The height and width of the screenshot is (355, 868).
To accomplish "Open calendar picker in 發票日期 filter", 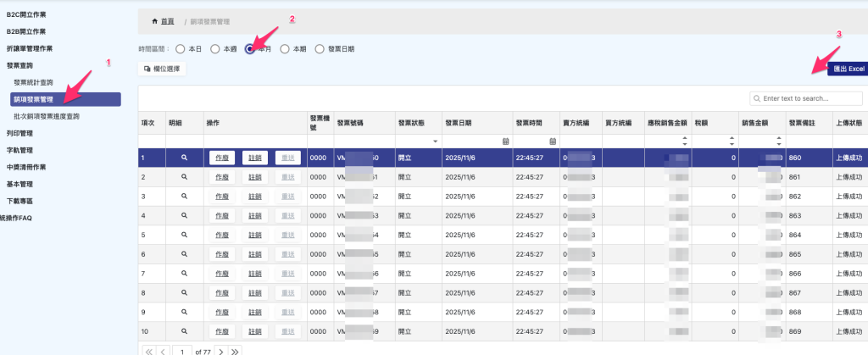I will [x=505, y=140].
